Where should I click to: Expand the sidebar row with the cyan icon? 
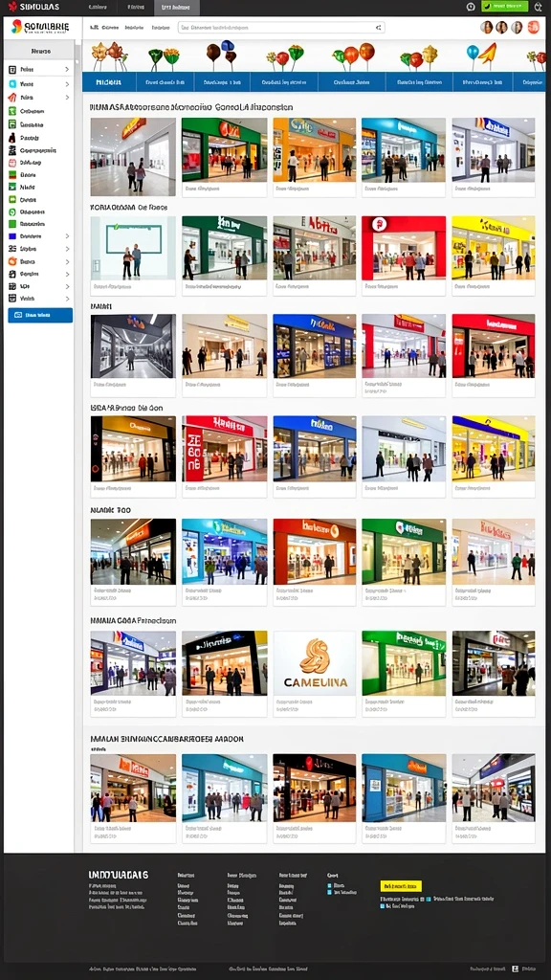pos(67,83)
